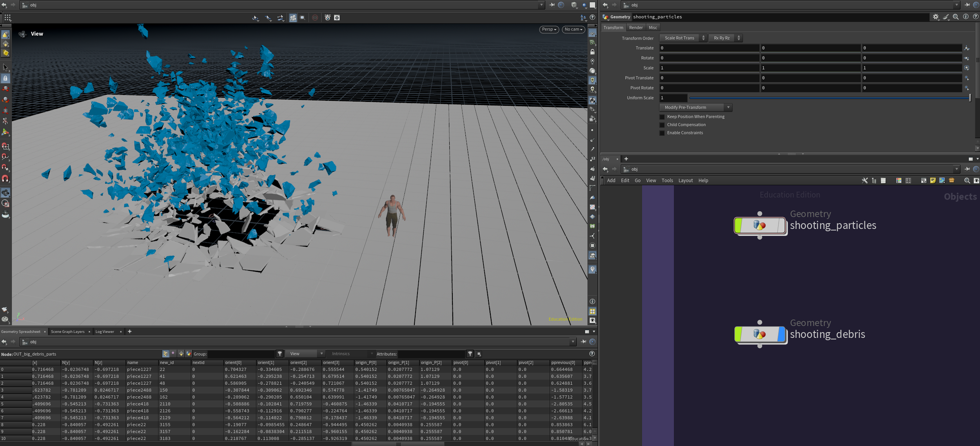Click the gear icon in Geometry parameters

point(935,17)
